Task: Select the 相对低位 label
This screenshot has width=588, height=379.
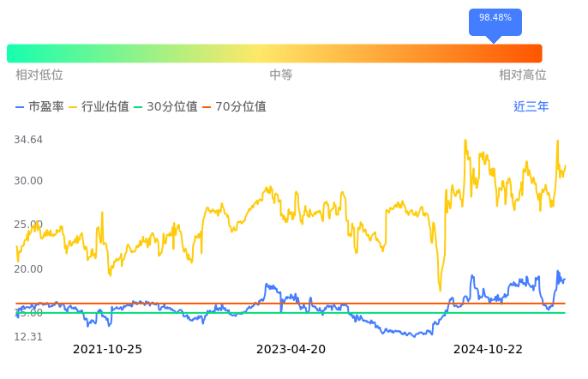Action: coord(39,75)
